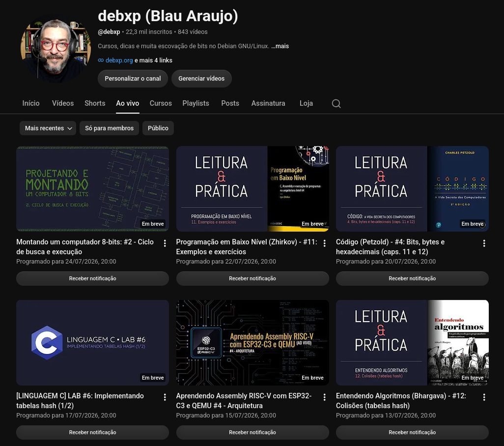
Task: Open options menu for Montando um computador 8-bits video
Action: pos(165,243)
